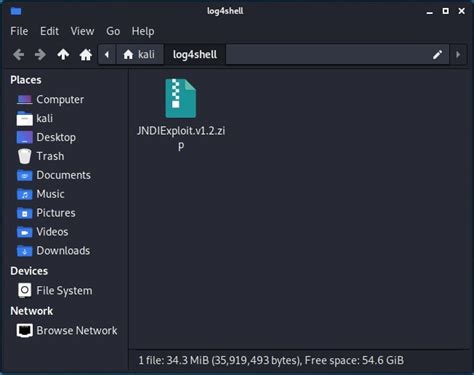Click the folder icon in title bar

(16, 11)
